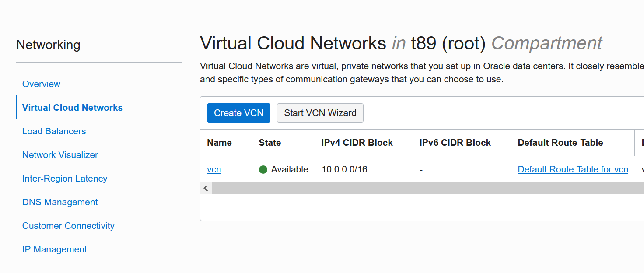Open the Overview networking page

coord(41,84)
